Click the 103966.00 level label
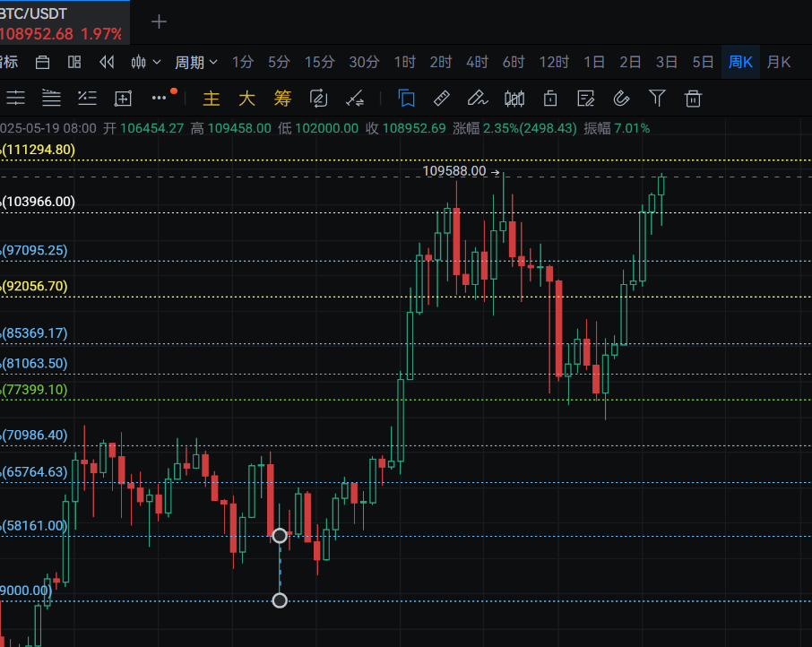This screenshot has height=647, width=812. point(38,202)
